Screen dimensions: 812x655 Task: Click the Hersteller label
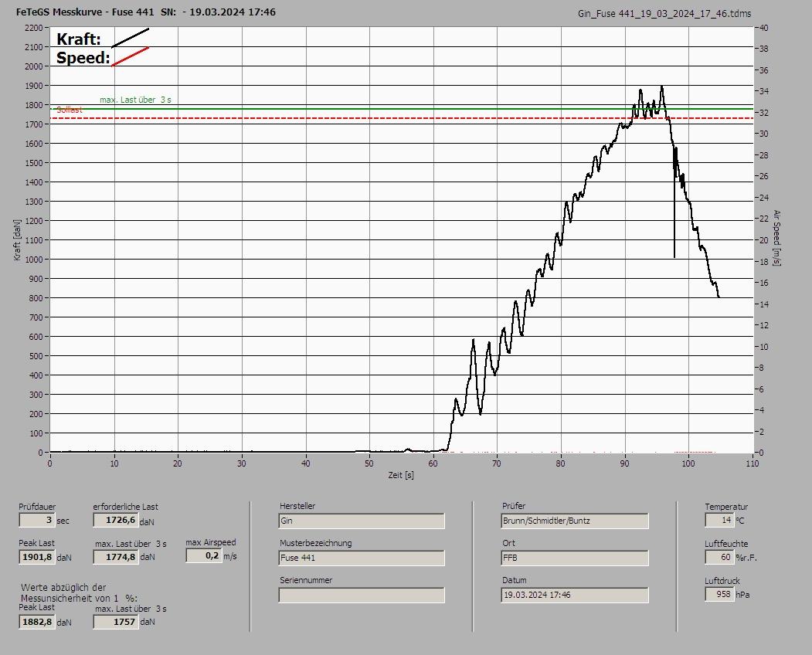coord(297,506)
